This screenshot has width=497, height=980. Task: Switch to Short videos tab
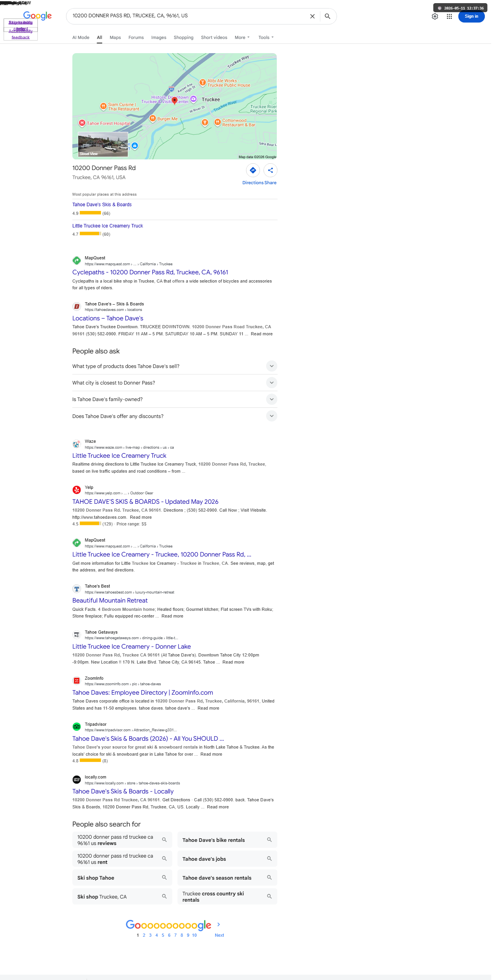214,37
